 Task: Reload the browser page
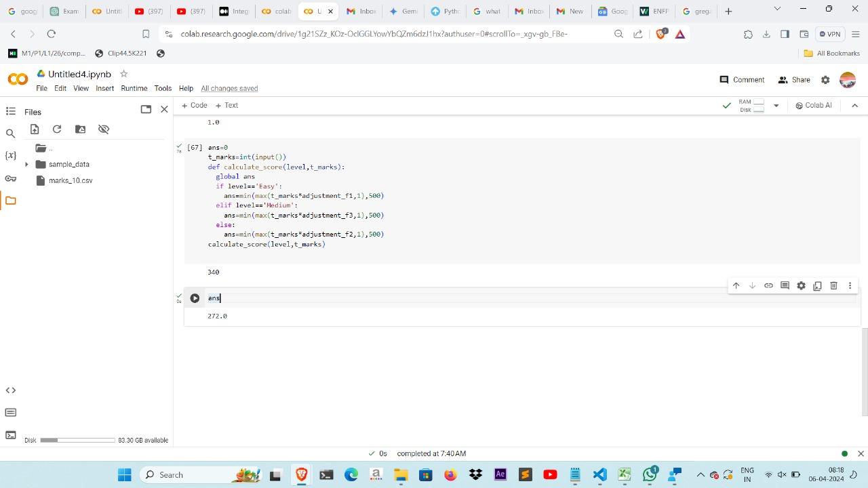tap(51, 34)
